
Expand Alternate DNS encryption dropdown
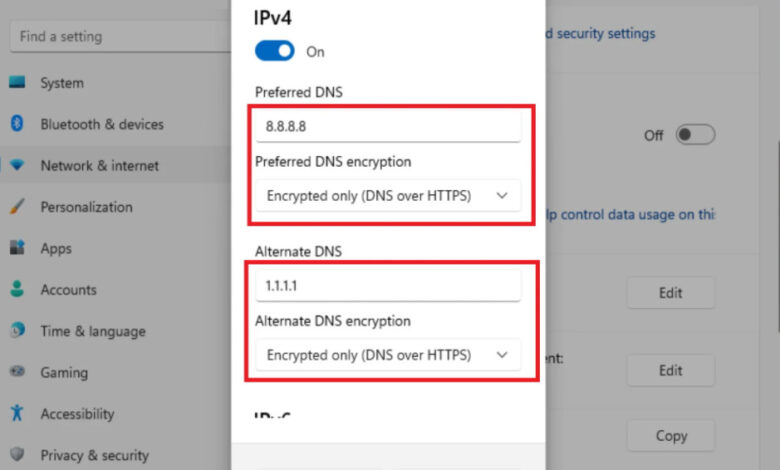tap(388, 354)
